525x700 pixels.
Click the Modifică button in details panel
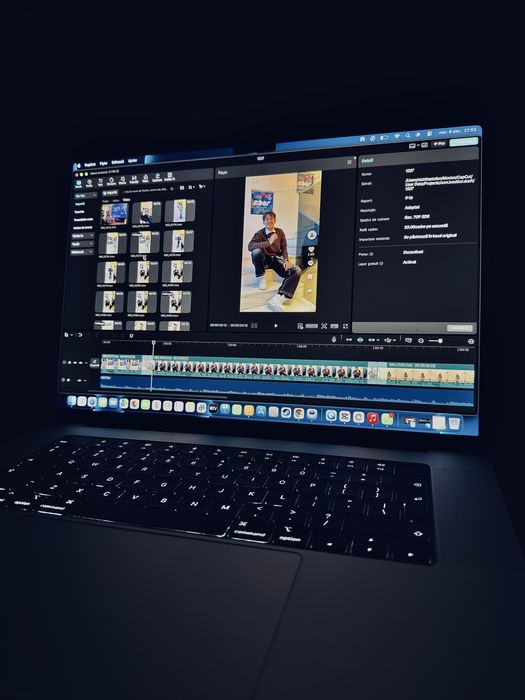459,328
